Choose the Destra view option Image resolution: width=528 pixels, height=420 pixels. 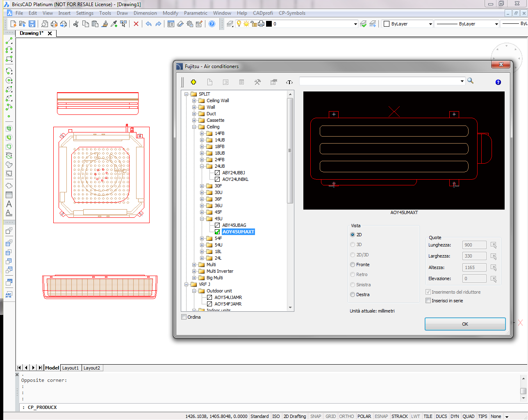[x=352, y=294]
